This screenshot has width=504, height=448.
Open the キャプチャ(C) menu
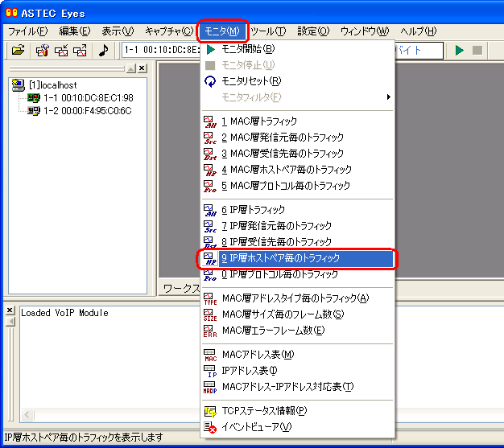tap(169, 31)
